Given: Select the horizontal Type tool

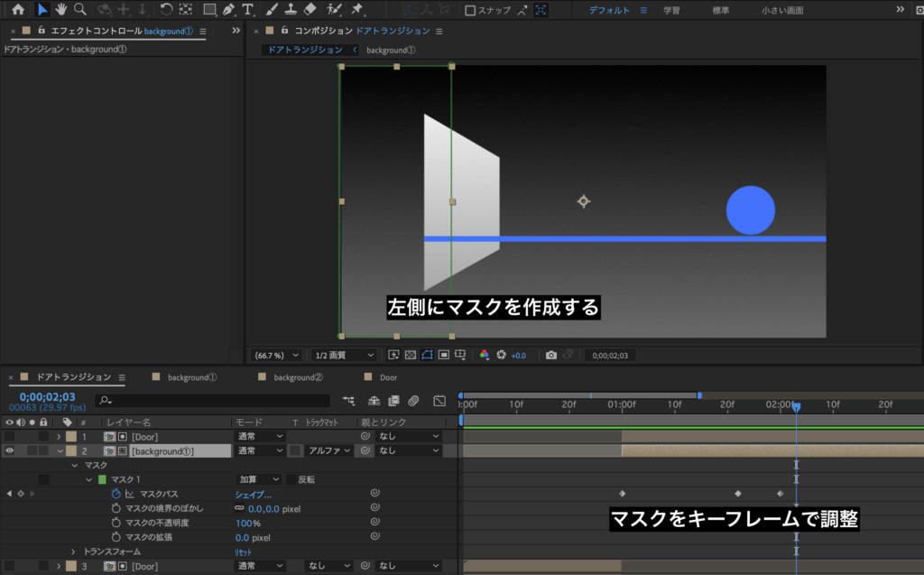Looking at the screenshot, I should tap(247, 10).
